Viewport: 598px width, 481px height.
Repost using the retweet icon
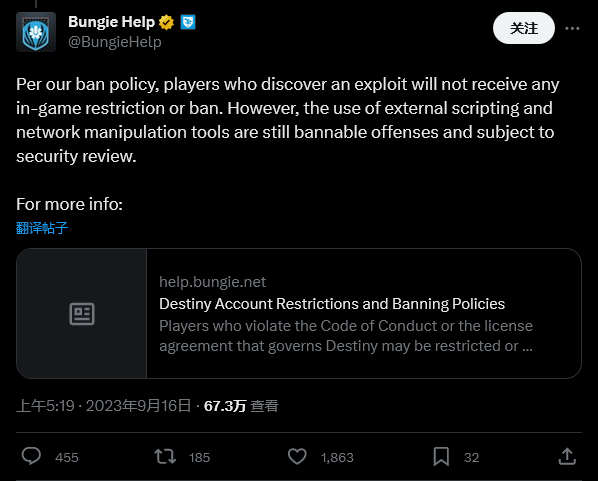pos(165,457)
